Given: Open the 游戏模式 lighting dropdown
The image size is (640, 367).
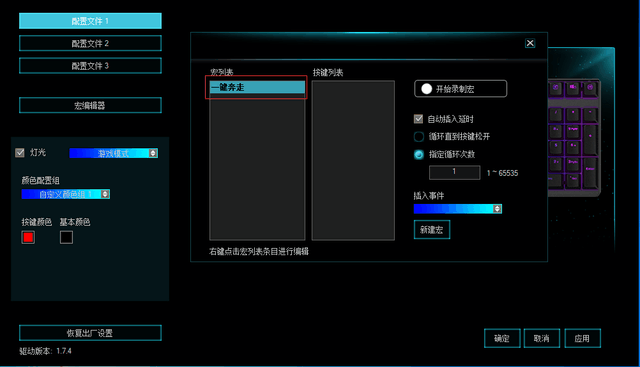Looking at the screenshot, I should (x=113, y=153).
